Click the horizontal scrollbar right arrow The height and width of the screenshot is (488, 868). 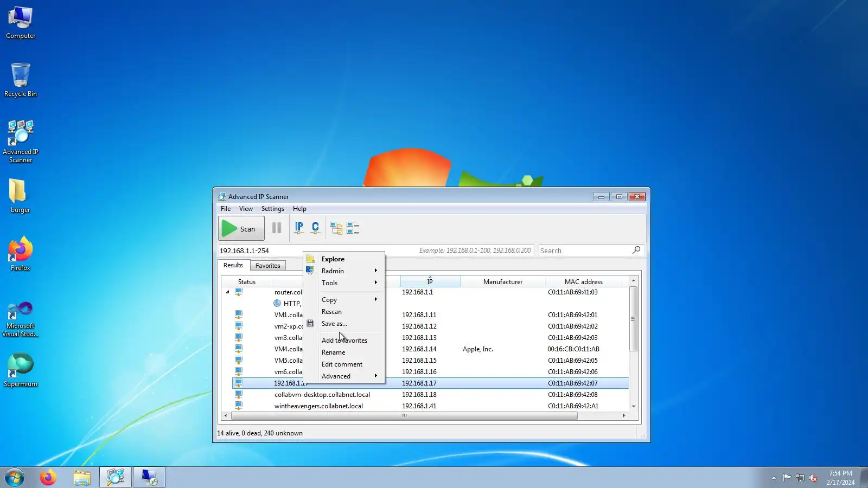[x=624, y=416]
